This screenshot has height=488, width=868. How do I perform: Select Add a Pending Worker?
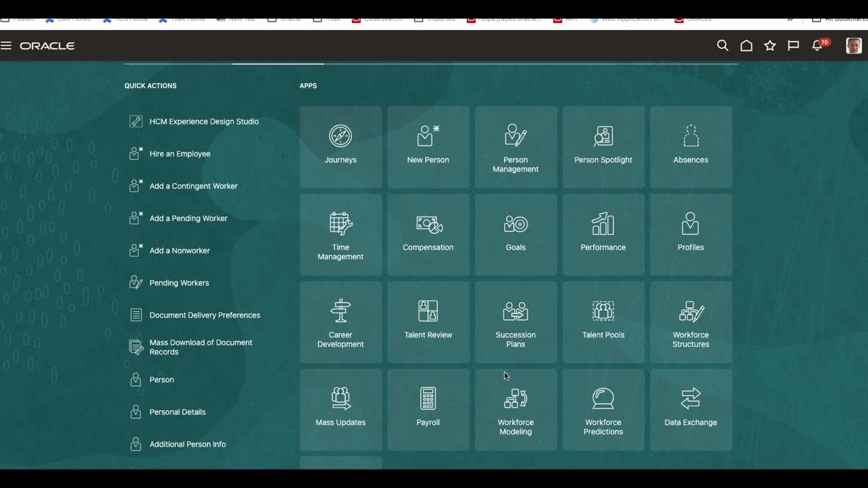(178, 218)
